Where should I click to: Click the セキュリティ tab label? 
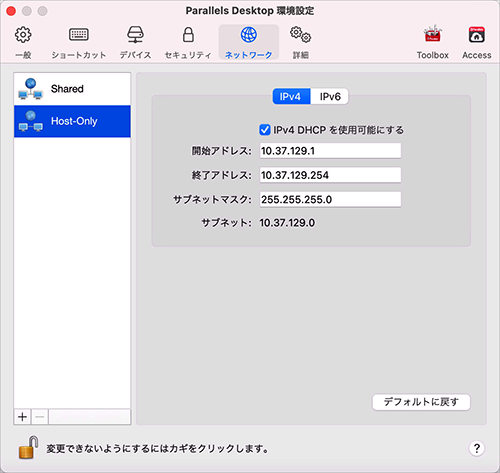tap(188, 55)
